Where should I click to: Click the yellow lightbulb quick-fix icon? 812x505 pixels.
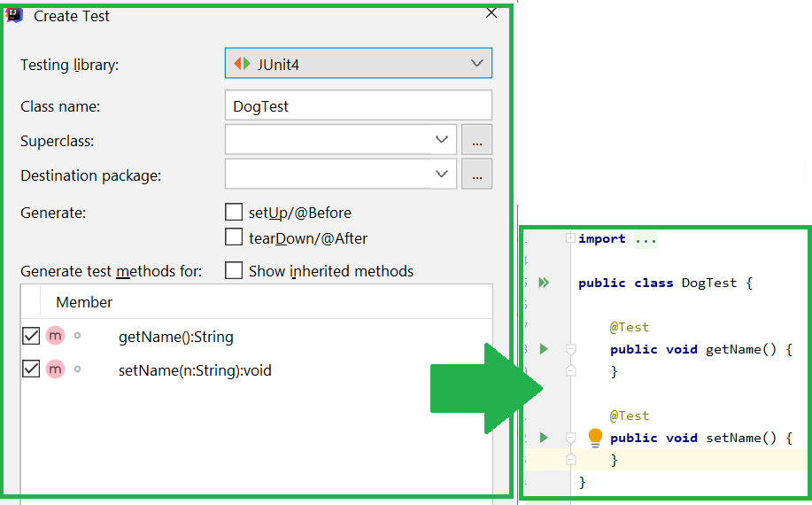[595, 437]
